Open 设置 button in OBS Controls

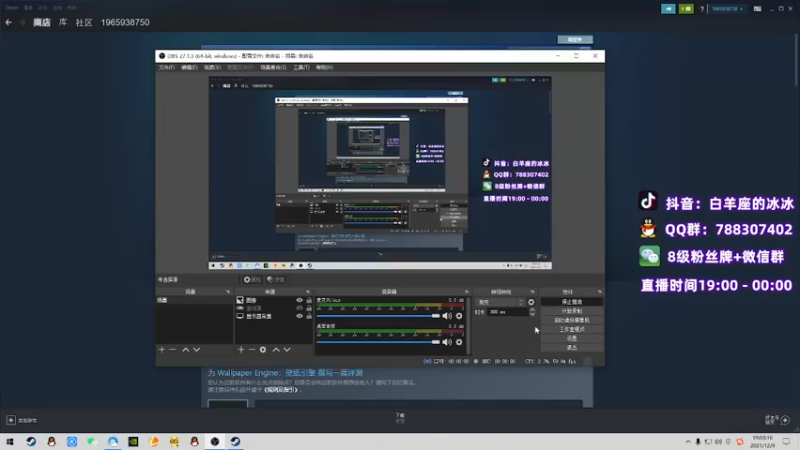tap(571, 338)
